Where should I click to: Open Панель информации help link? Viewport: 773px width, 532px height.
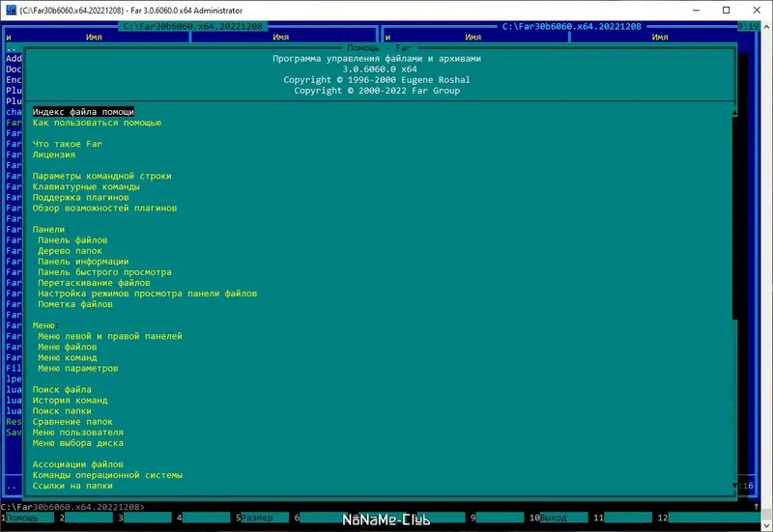point(83,262)
